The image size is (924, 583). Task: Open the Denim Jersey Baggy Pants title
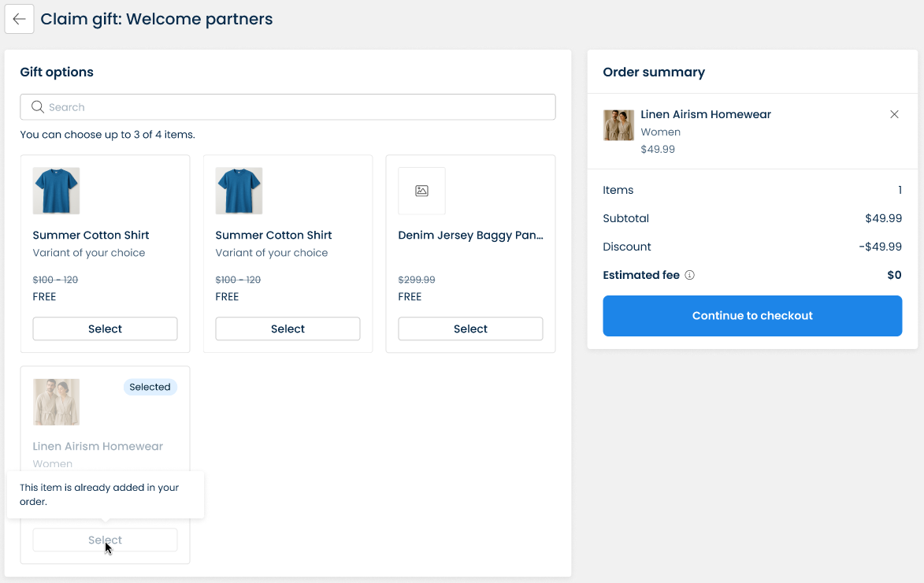[x=470, y=235]
